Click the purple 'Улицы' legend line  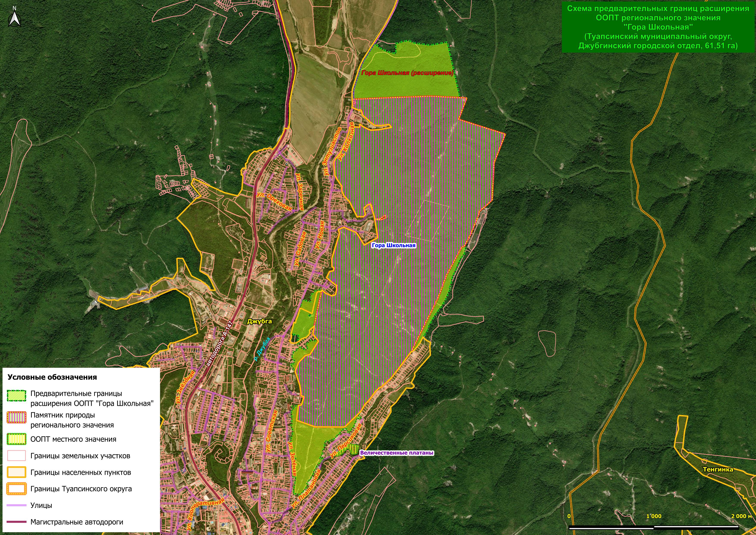click(x=16, y=505)
